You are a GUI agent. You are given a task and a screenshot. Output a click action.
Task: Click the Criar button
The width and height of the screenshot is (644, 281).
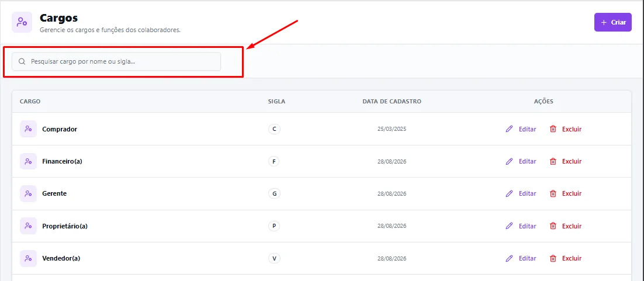(x=613, y=22)
